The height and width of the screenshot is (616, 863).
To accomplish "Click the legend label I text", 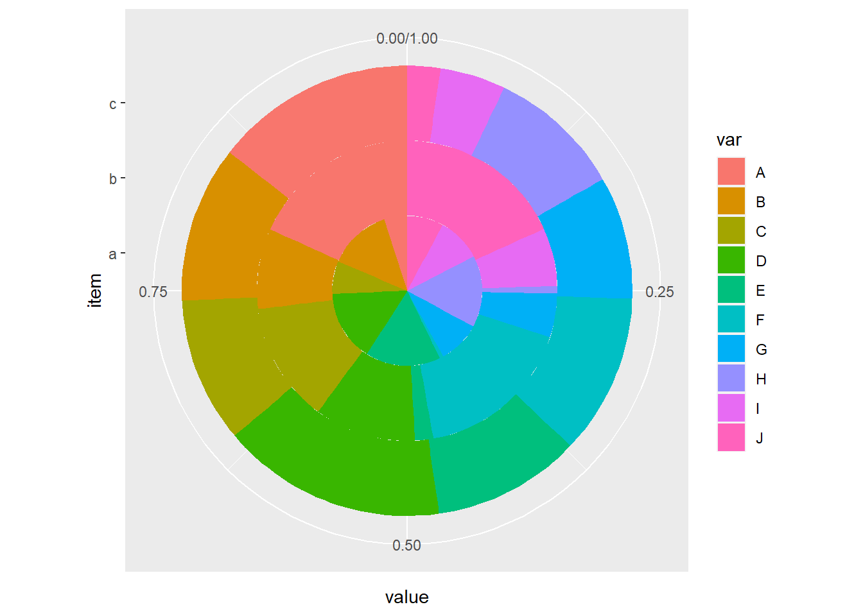I will click(758, 409).
